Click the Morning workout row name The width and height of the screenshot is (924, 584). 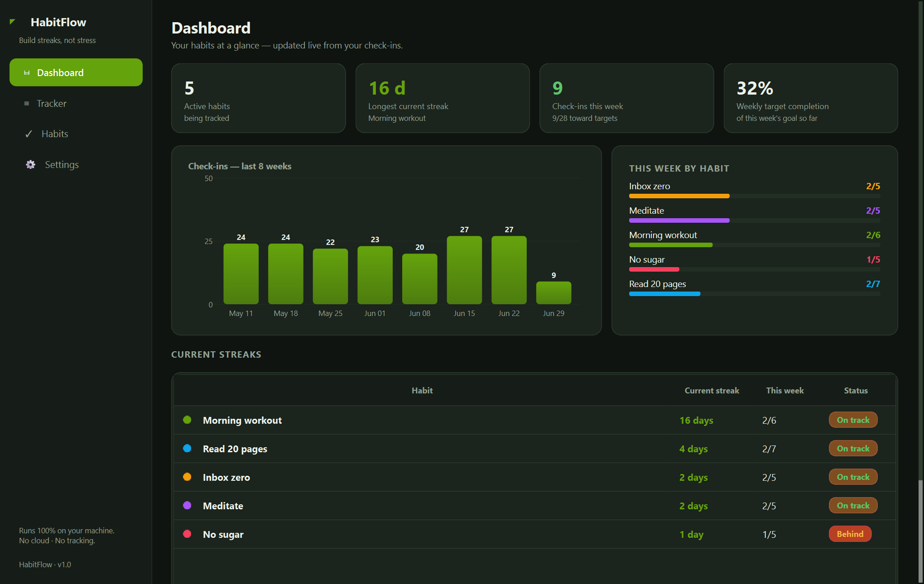point(242,420)
